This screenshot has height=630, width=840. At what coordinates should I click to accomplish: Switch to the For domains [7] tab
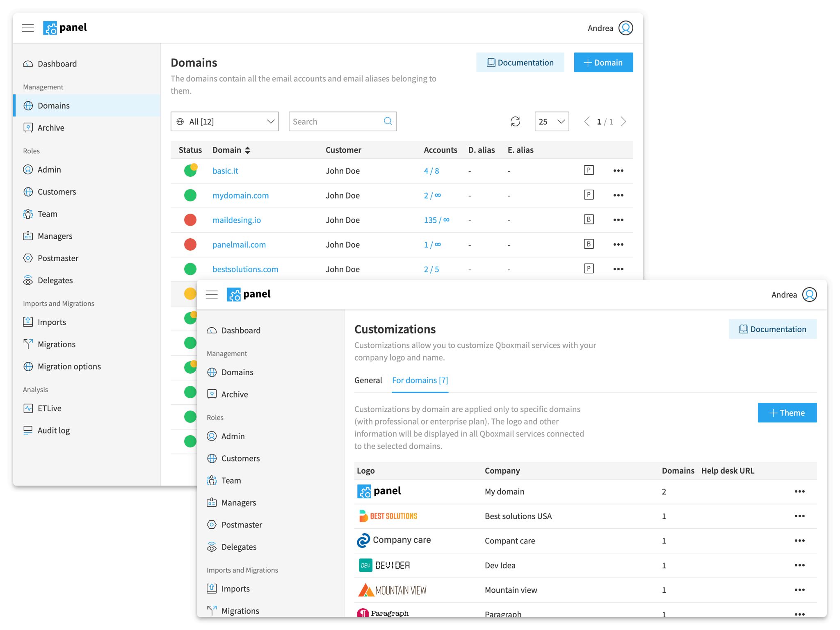click(420, 380)
